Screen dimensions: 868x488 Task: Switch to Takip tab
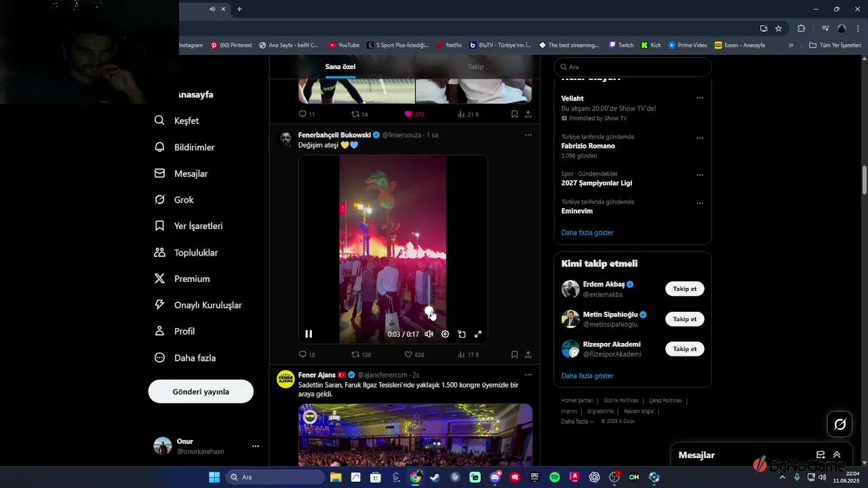[475, 66]
